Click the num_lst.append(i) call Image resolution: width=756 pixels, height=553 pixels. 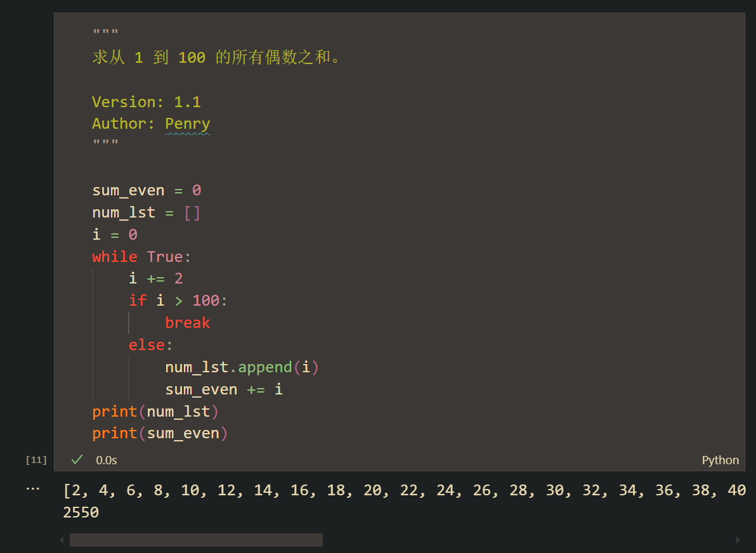click(242, 367)
